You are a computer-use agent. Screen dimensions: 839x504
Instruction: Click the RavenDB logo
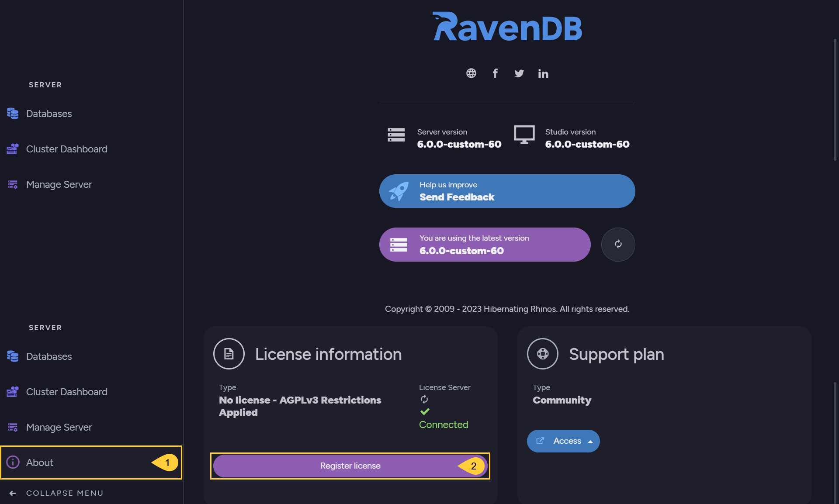click(507, 27)
